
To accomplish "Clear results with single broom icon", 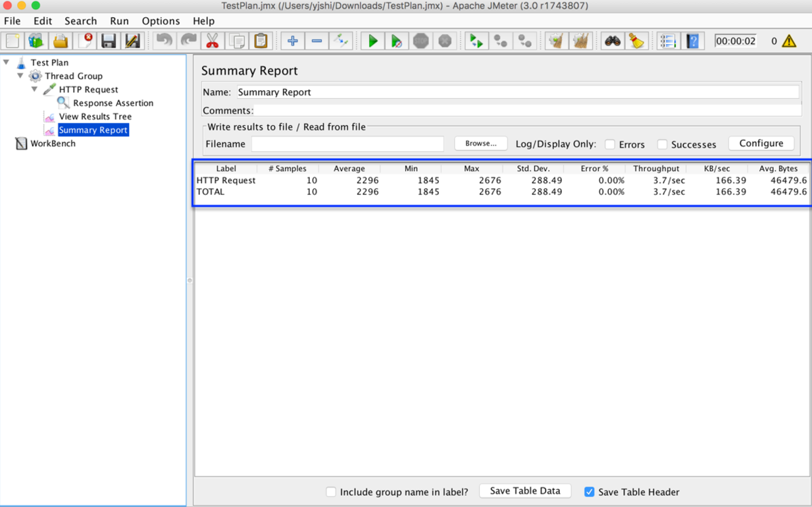I will (557, 41).
